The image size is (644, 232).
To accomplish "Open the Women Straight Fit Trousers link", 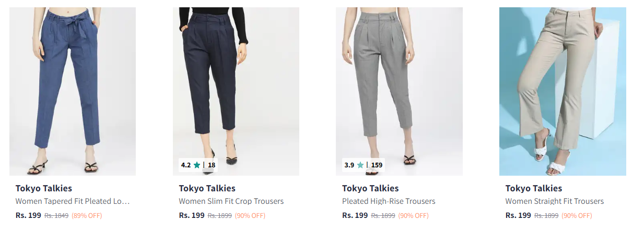I will point(554,201).
